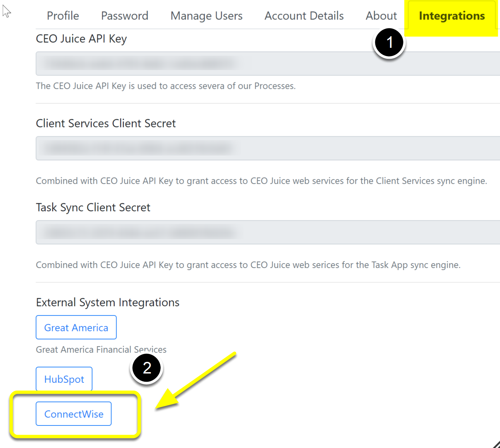Click the ConnectWise integration button
The image size is (500, 448).
pos(74,414)
